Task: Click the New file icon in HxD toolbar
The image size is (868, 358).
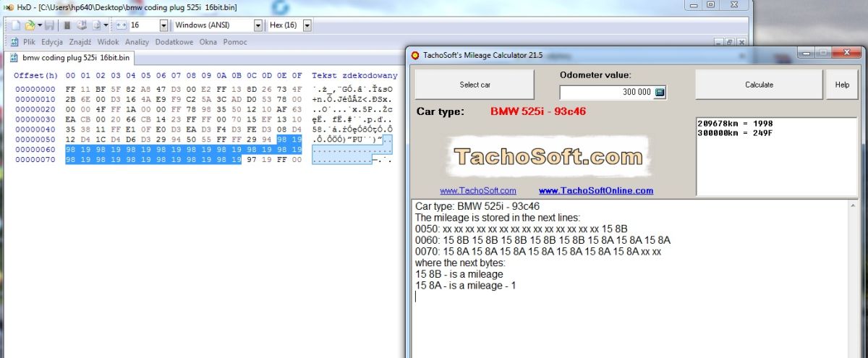Action: pyautogui.click(x=15, y=25)
